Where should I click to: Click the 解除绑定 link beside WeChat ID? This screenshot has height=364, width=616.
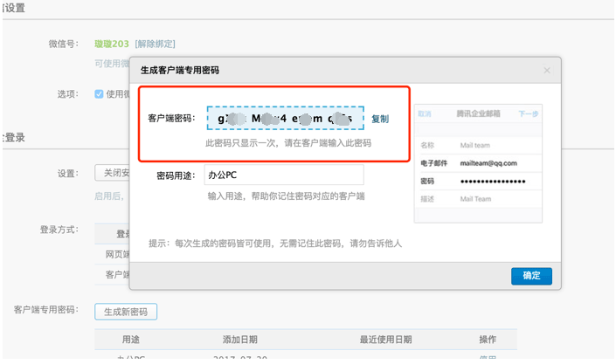(155, 44)
